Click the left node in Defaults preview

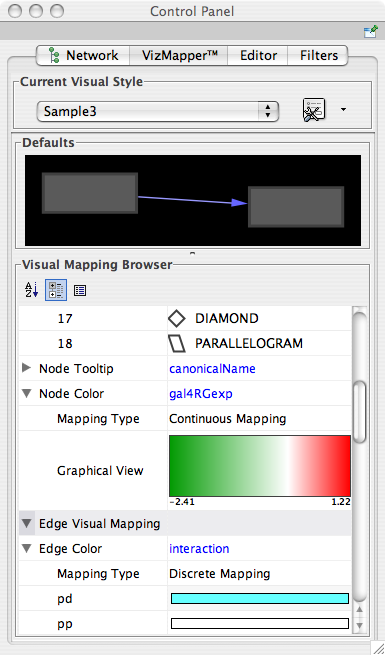point(90,193)
